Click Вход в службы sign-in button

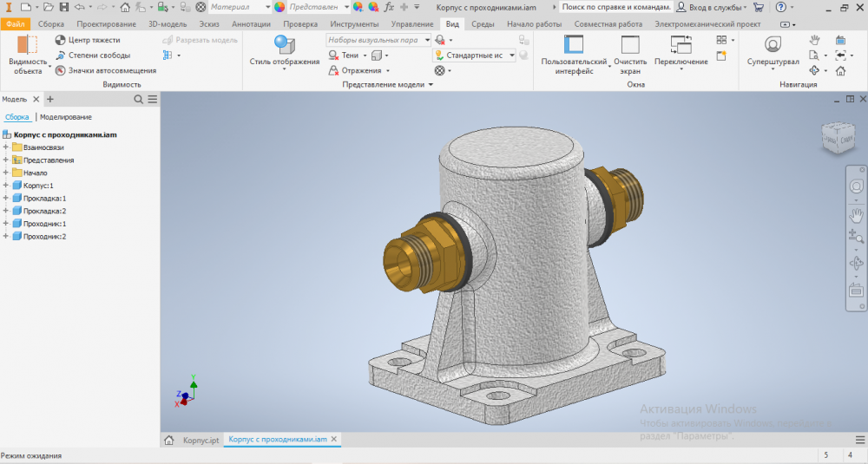712,7
